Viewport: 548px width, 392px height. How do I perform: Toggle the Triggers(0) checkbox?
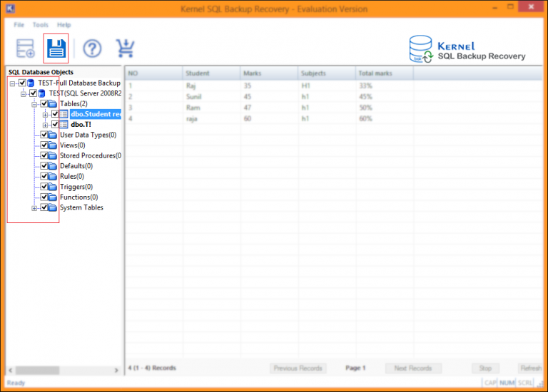click(44, 187)
